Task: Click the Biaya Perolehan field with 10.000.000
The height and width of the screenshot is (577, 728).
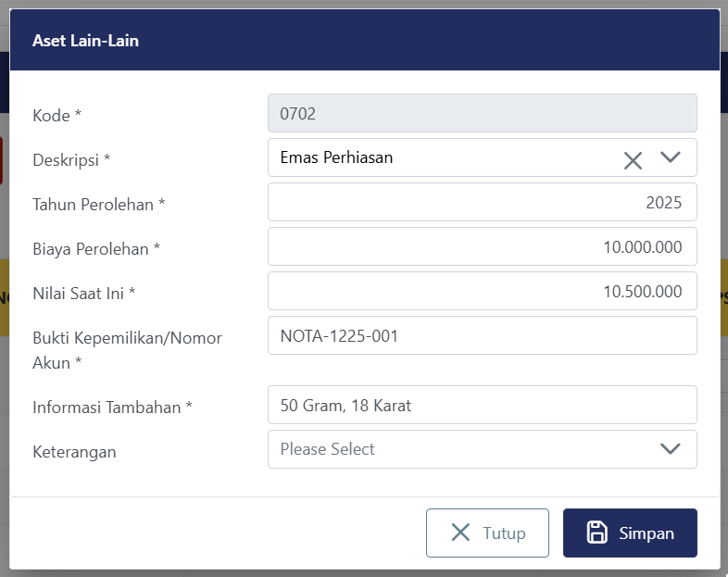Action: (x=482, y=246)
